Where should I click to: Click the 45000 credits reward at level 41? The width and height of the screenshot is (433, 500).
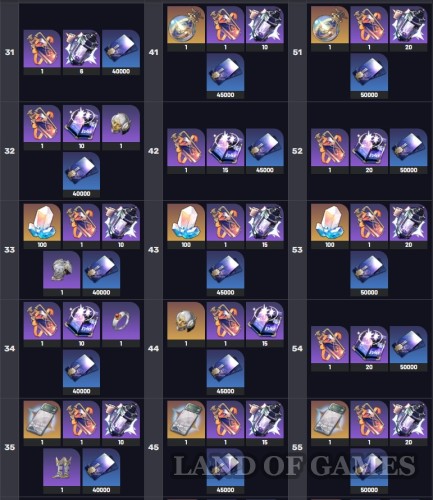(x=225, y=76)
